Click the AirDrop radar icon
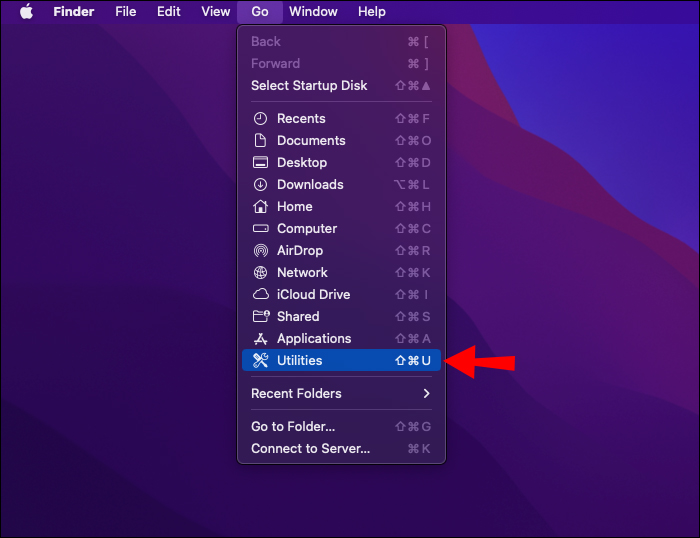Viewport: 700px width, 538px height. click(260, 250)
